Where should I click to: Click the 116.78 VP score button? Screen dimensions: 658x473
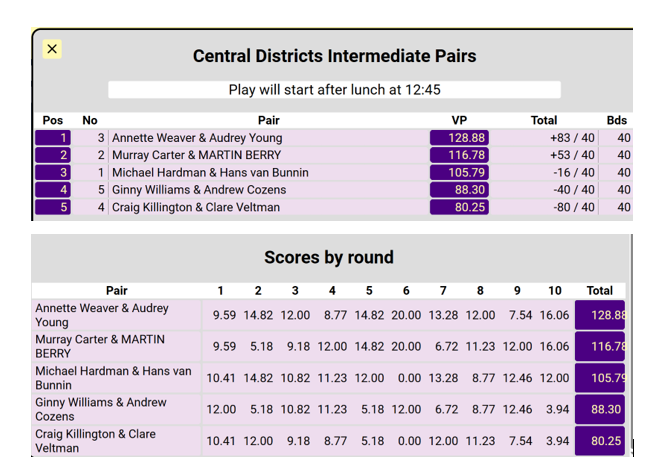(459, 155)
